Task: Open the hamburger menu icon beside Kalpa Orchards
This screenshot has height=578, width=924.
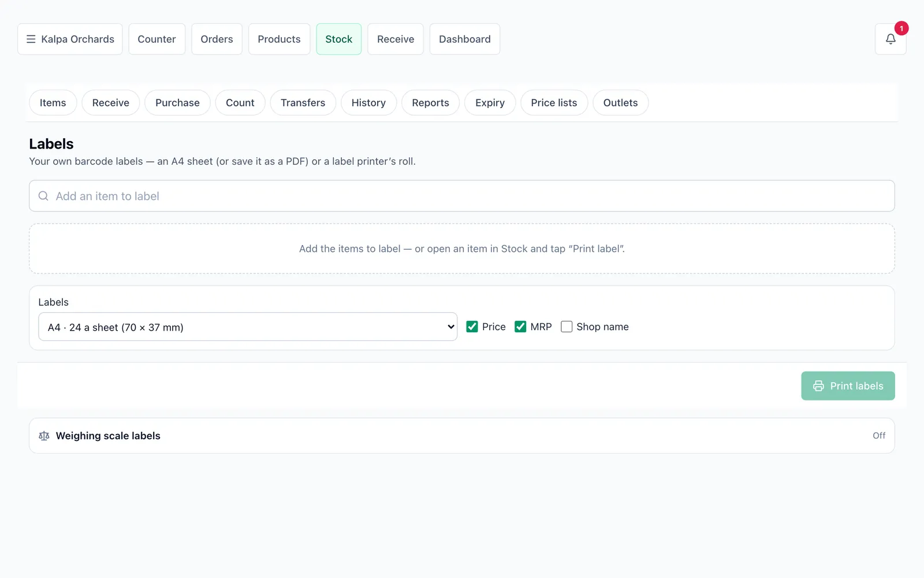Action: [31, 39]
